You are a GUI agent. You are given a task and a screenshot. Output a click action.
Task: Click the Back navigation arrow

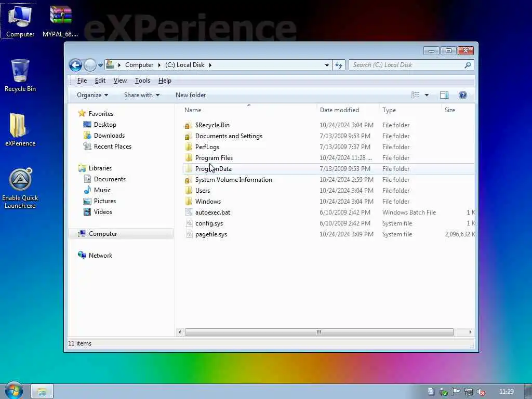(75, 65)
